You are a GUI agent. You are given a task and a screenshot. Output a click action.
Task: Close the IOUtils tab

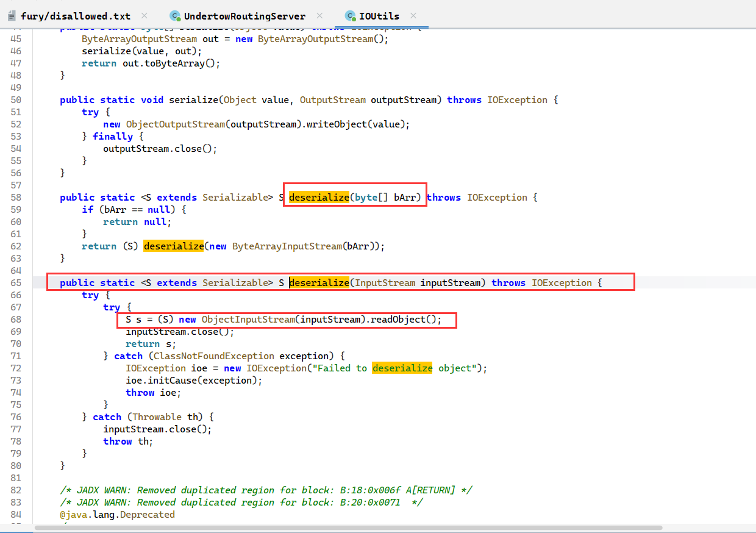(413, 16)
